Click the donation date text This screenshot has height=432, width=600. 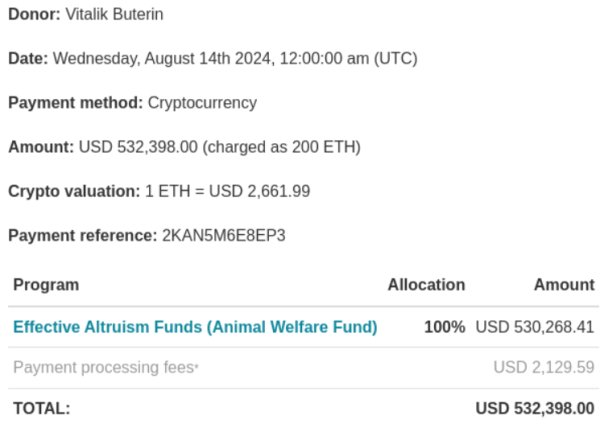coord(235,59)
